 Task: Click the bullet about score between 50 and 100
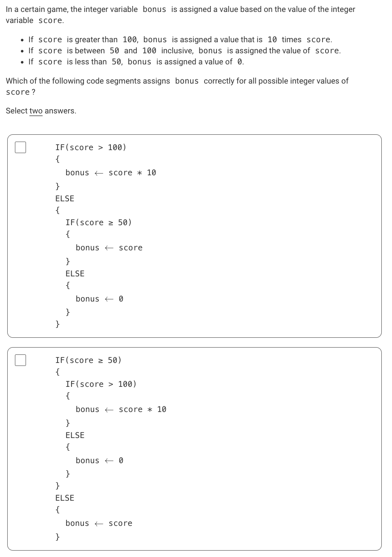(x=184, y=51)
